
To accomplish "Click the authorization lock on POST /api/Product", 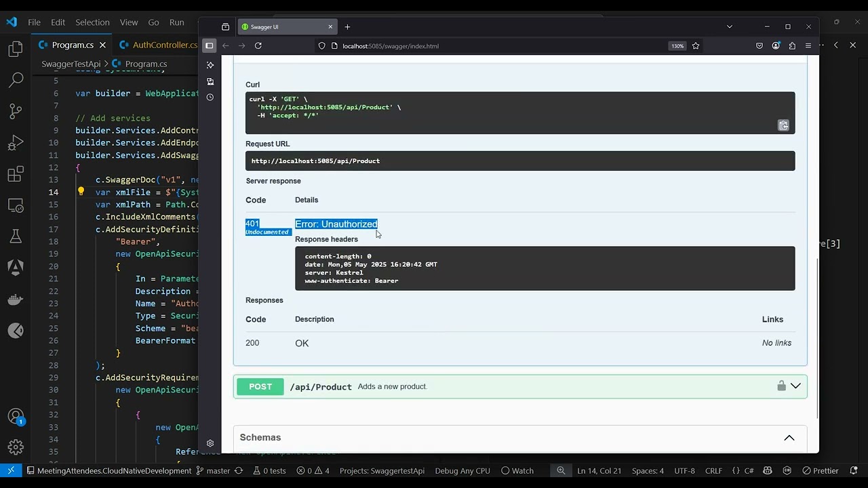I will click(x=781, y=386).
